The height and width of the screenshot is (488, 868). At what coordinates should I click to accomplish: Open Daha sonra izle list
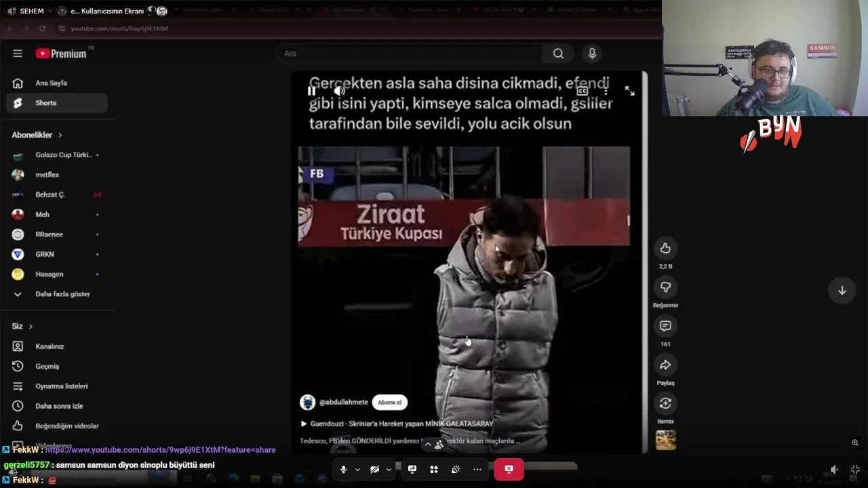coord(56,406)
